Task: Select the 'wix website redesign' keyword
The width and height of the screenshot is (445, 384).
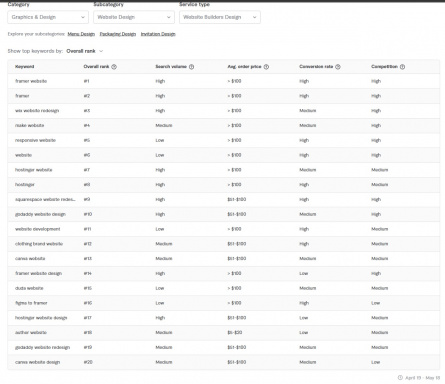Action: pyautogui.click(x=37, y=111)
